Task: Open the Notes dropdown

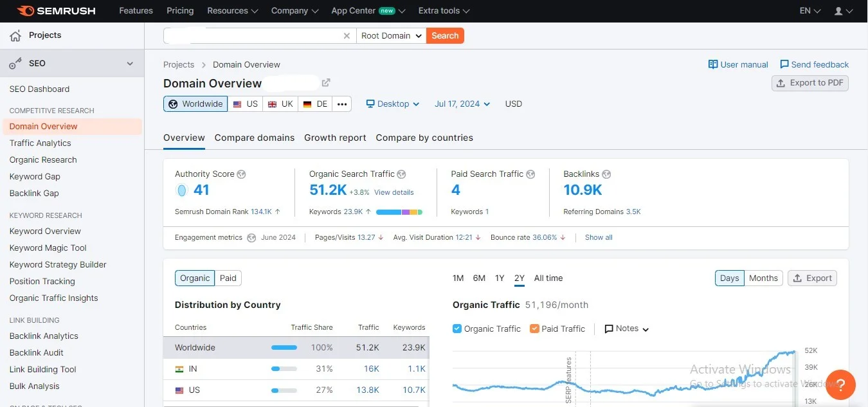Action: coord(627,329)
